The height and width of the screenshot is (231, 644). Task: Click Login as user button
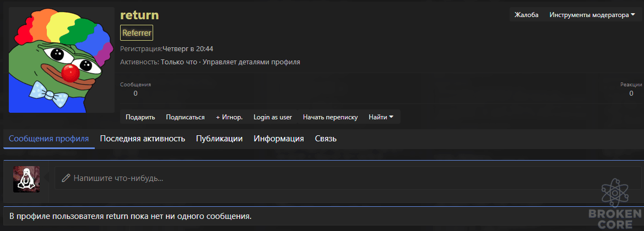point(273,117)
